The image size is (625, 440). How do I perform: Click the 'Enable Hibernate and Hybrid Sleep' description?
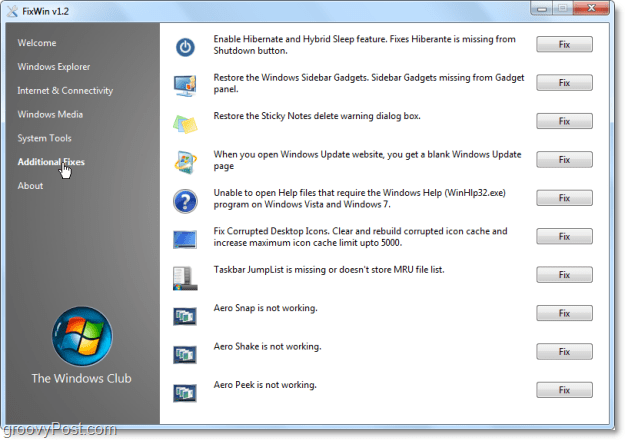click(x=364, y=45)
